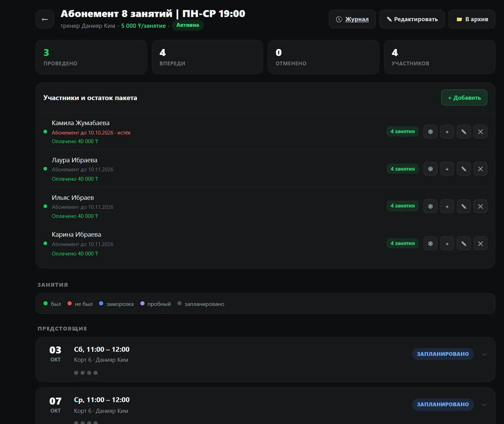Go back using the arrow button
Image resolution: width=504 pixels, height=424 pixels.
click(45, 19)
